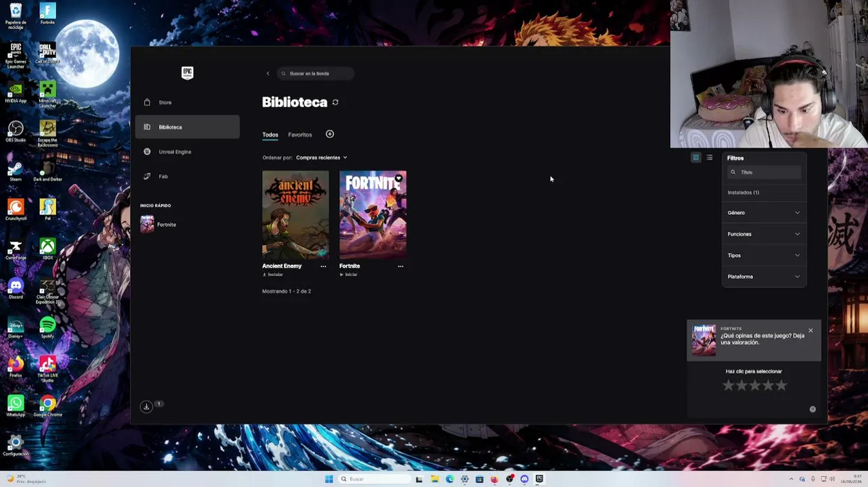This screenshot has width=868, height=487.
Task: Expand the Tipos filter
Action: click(x=764, y=255)
